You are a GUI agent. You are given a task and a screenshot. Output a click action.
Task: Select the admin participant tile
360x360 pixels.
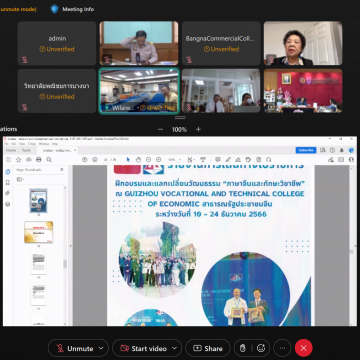pos(57,43)
